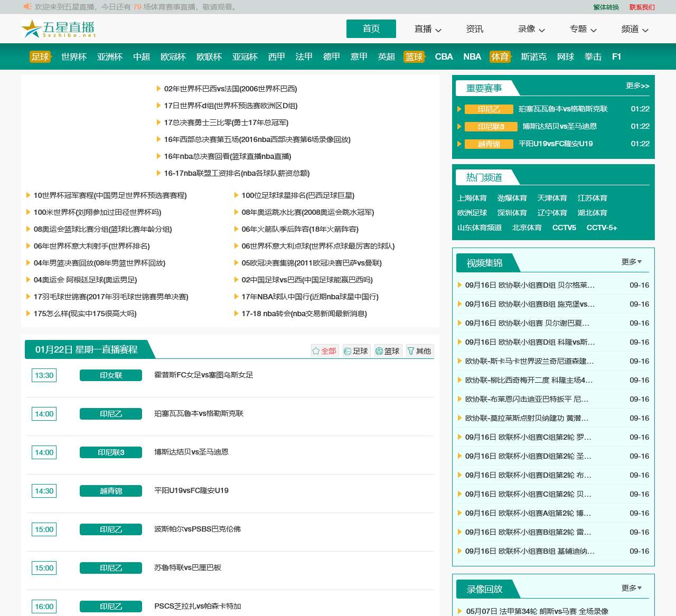Click orange arrow beside 印尼乙 important match

tap(459, 109)
